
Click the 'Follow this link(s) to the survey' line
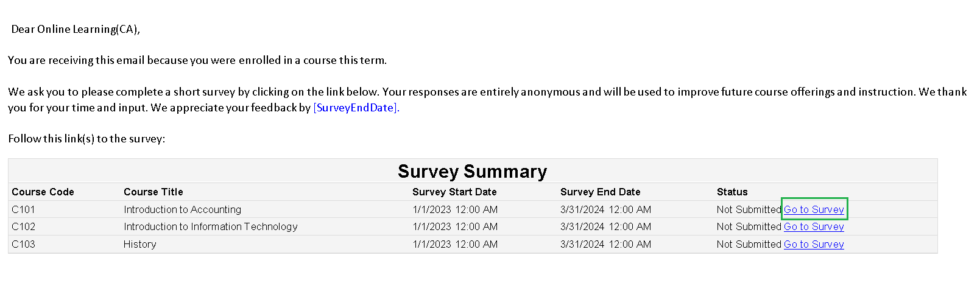click(x=86, y=139)
